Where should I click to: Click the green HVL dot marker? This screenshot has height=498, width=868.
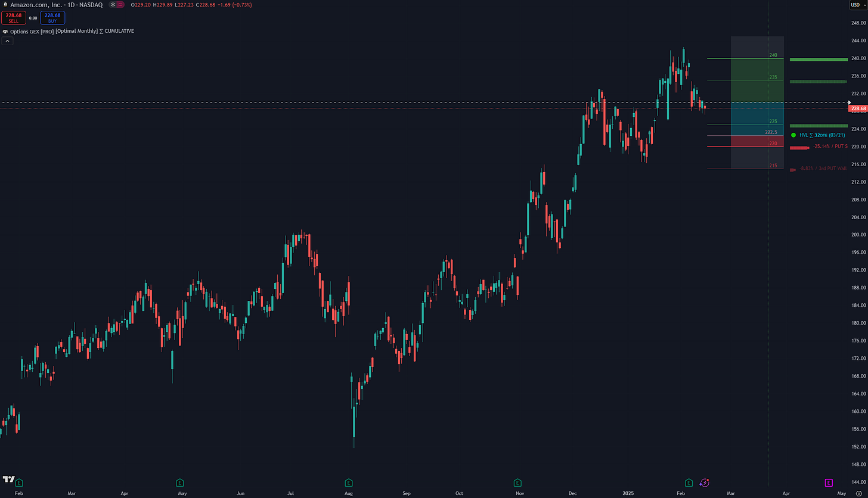click(793, 135)
